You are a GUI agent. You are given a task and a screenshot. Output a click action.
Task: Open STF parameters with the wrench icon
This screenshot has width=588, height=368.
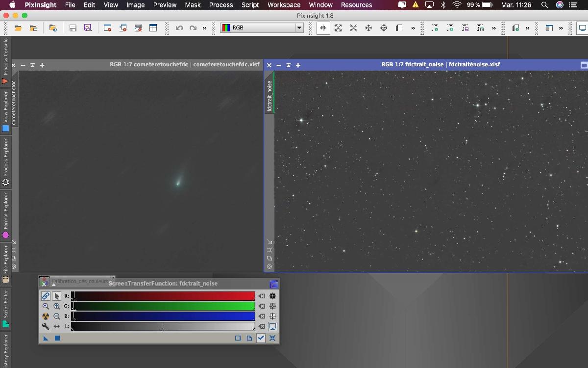click(x=46, y=326)
